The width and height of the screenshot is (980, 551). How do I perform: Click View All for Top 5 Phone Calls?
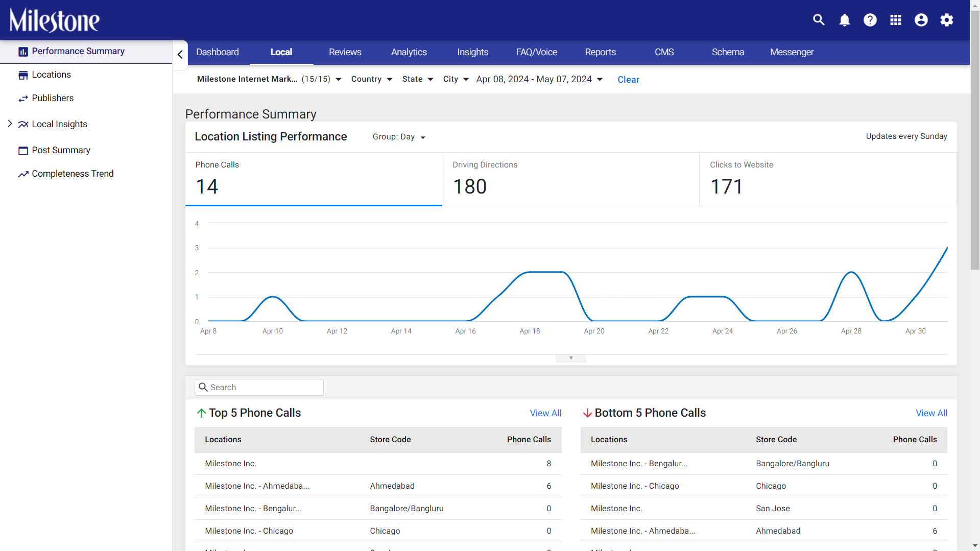click(x=545, y=413)
